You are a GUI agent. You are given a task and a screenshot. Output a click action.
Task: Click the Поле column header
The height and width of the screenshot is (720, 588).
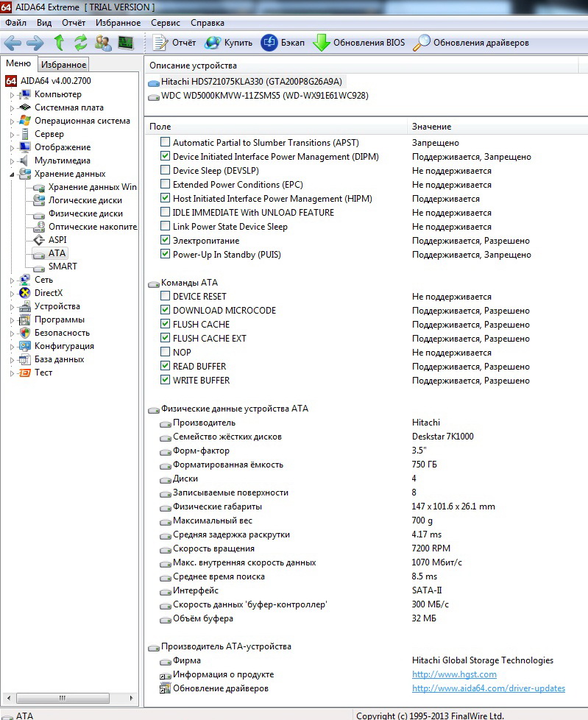(275, 127)
